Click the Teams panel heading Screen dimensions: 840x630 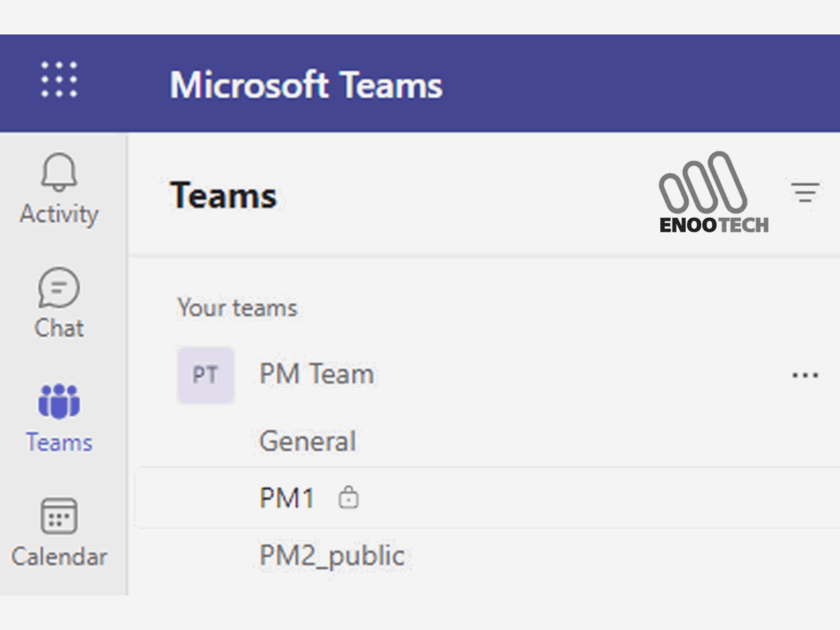tap(223, 195)
